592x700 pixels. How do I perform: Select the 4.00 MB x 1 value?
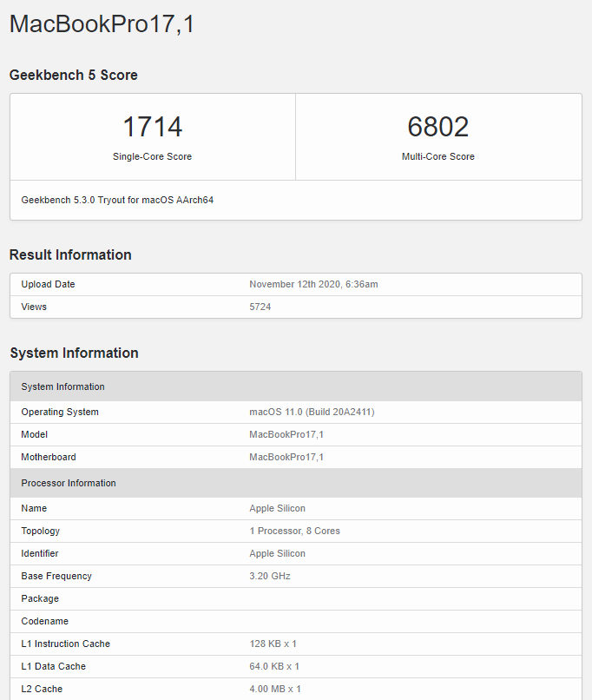pos(275,689)
